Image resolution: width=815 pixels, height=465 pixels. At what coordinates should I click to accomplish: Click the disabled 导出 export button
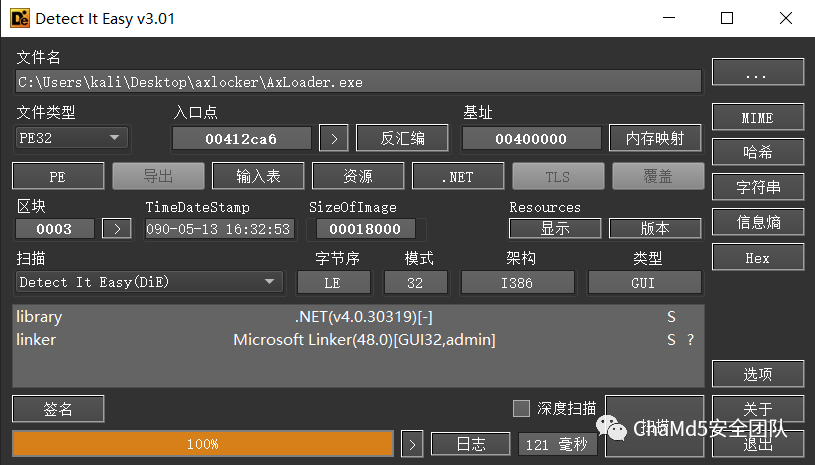coord(158,177)
